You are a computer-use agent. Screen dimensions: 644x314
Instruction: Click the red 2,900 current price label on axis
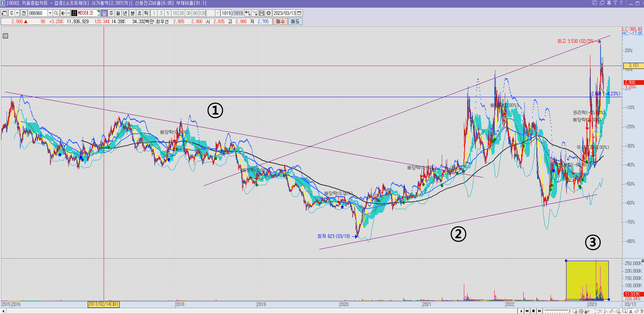coord(633,82)
